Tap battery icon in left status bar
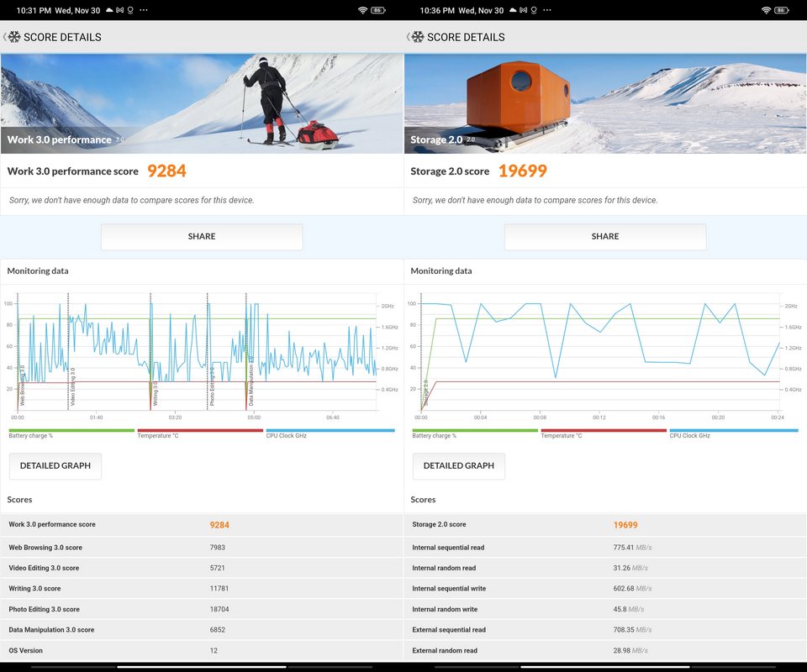 (377, 10)
